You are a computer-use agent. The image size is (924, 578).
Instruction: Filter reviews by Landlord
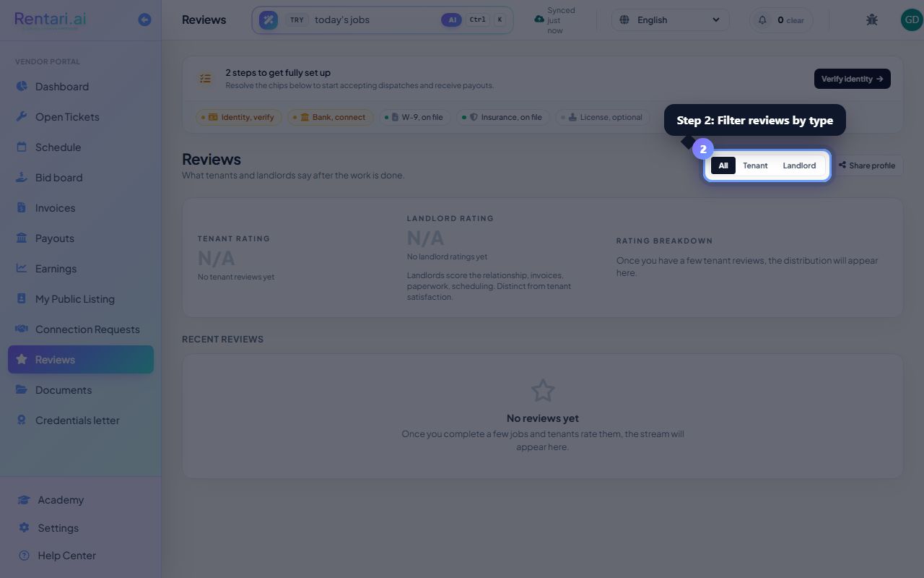[x=799, y=165]
